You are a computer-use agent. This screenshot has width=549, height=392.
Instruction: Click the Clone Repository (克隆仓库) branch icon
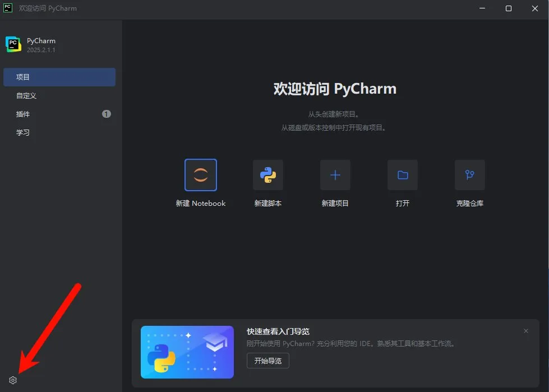point(470,175)
